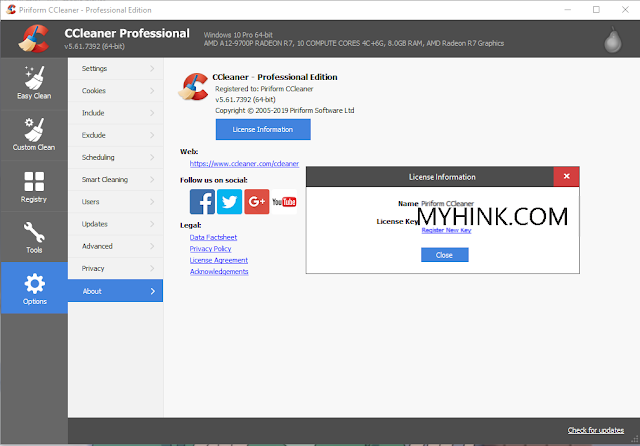Open the Acknowledgements link
This screenshot has height=446, width=640.
(x=219, y=272)
